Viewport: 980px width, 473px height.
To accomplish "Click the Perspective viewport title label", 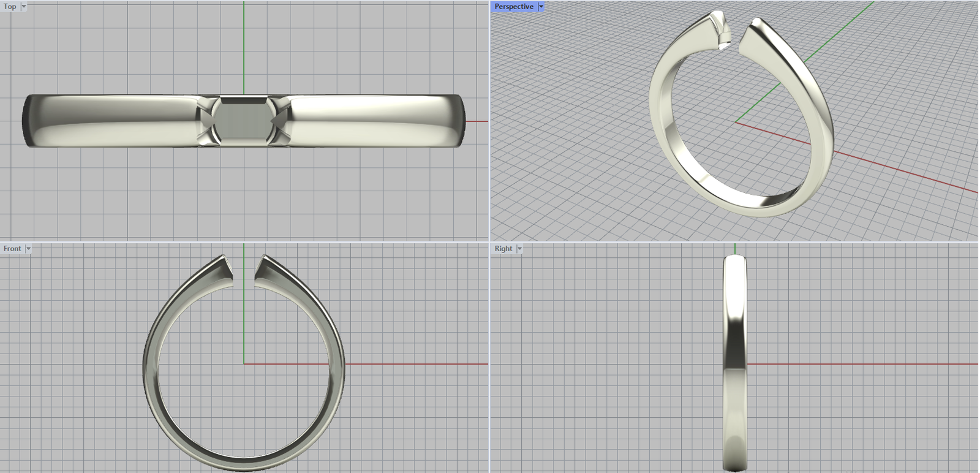I will click(513, 7).
